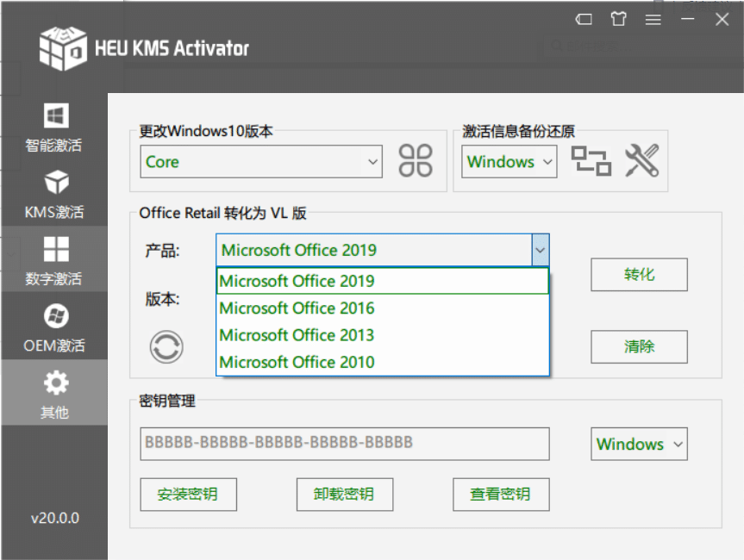The image size is (744, 560).
Task: Focus the product key input field
Action: [x=345, y=444]
